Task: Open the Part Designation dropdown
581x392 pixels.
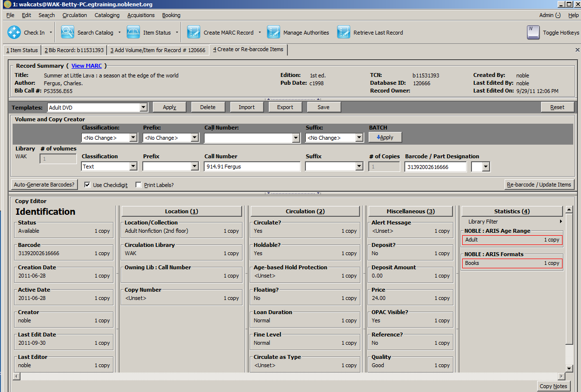Action: 486,167
